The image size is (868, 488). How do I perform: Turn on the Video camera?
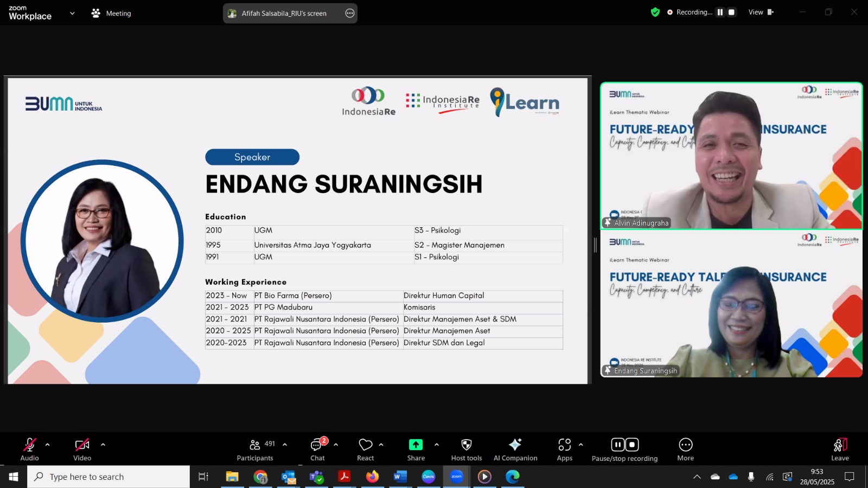point(82,450)
